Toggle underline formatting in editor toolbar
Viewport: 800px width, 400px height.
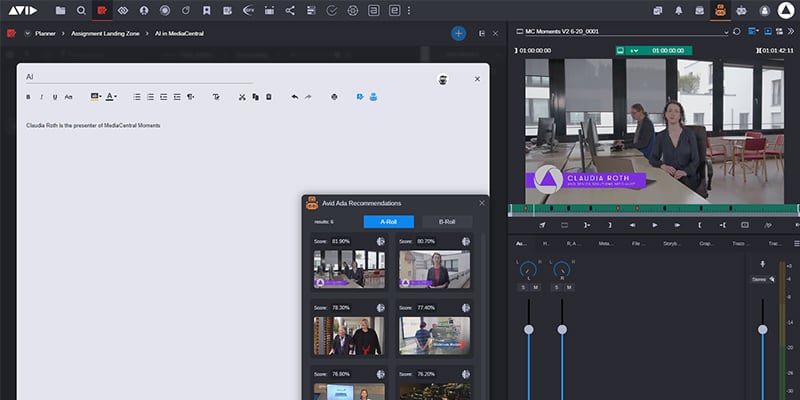tap(55, 97)
